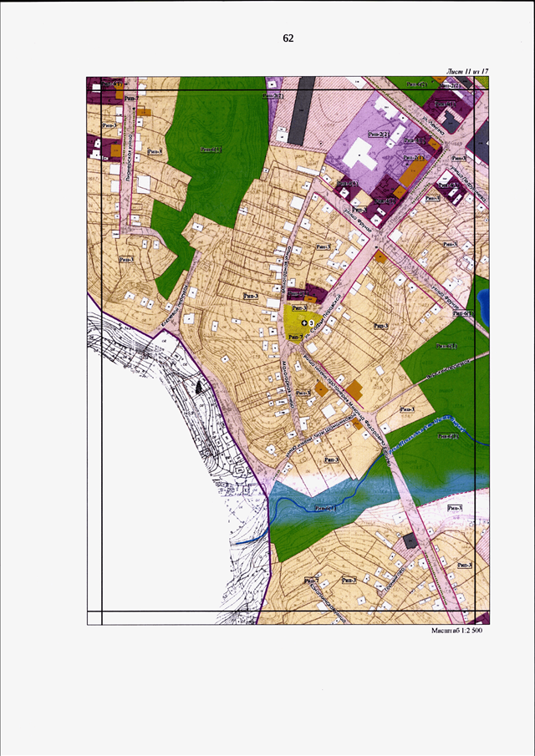Viewport: 535px width, 756px height.
Task: Click the pink hatched area beside gray building
Action: [333, 116]
